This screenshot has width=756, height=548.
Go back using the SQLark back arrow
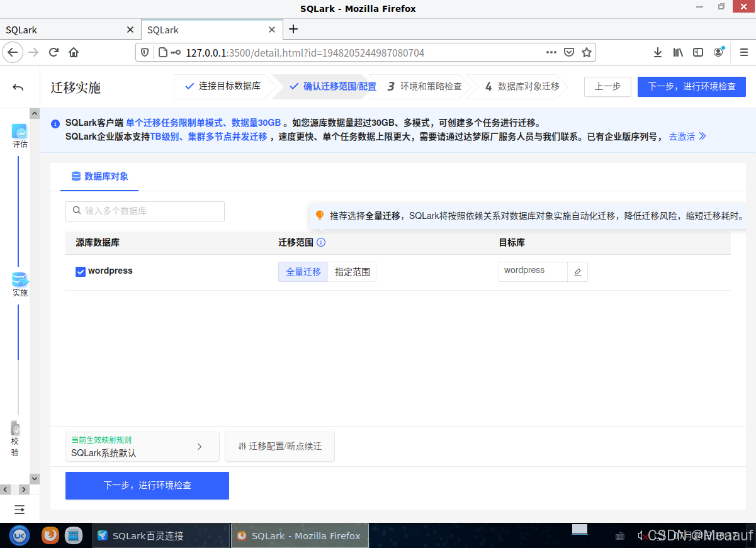coord(18,87)
